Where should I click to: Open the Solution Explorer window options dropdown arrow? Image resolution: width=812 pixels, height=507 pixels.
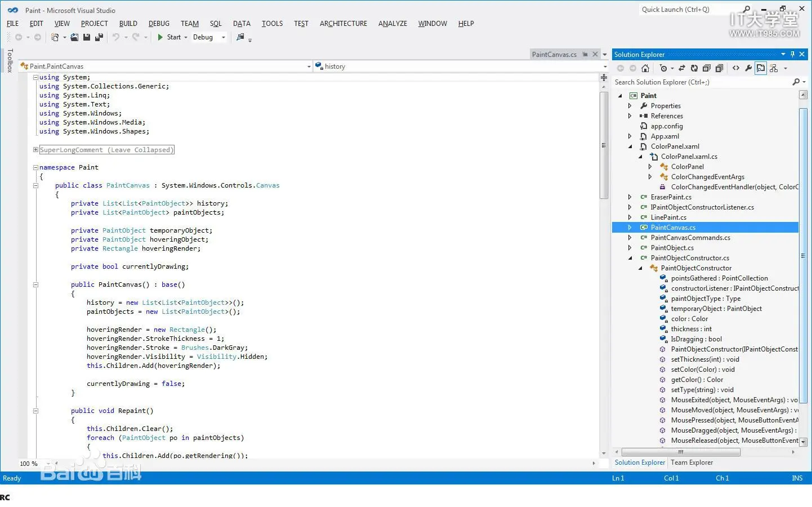tap(783, 55)
